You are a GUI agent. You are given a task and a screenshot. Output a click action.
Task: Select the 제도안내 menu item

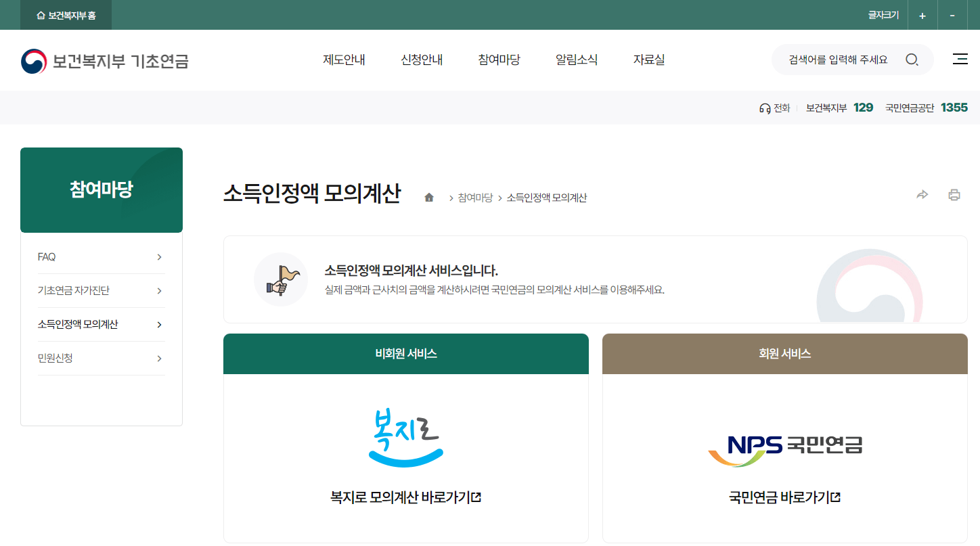pos(344,60)
